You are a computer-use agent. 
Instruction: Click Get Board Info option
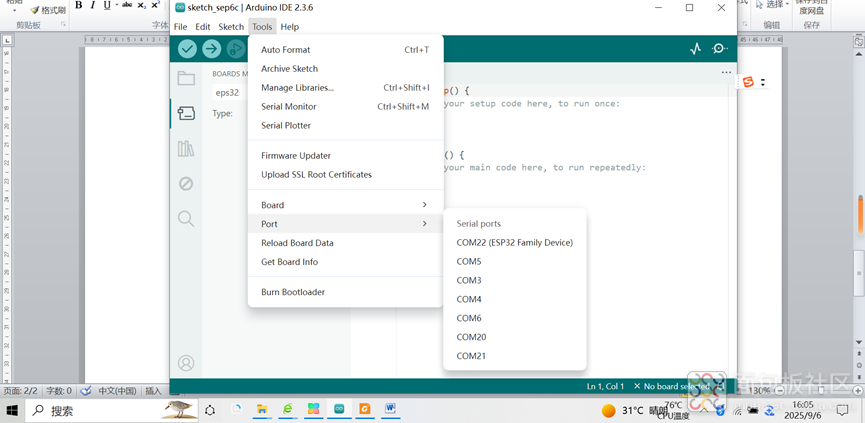[289, 262]
